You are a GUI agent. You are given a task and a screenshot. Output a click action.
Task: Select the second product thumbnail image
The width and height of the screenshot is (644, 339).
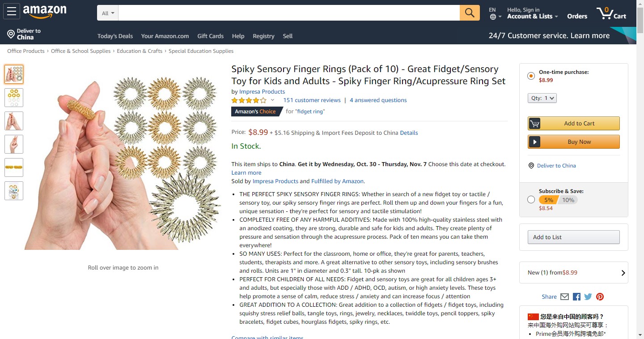coord(14,98)
